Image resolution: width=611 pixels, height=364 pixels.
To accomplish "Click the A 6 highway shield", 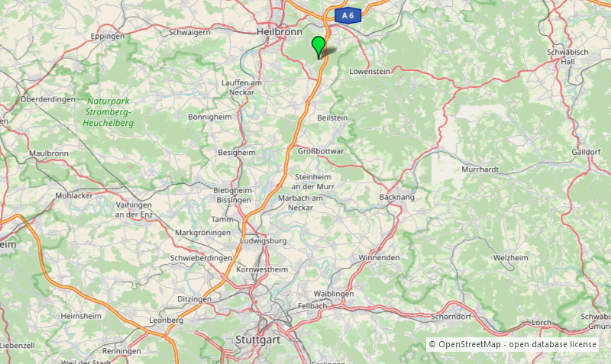I will 348,15.
